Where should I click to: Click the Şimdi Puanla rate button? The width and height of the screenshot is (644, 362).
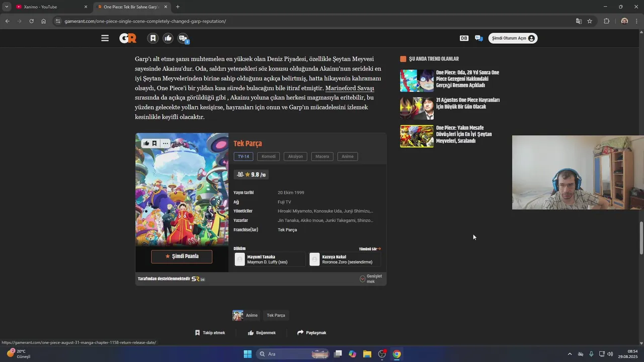(182, 256)
